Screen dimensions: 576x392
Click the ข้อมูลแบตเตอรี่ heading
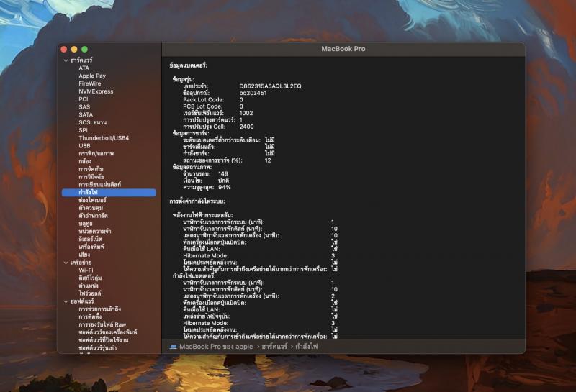coord(189,65)
